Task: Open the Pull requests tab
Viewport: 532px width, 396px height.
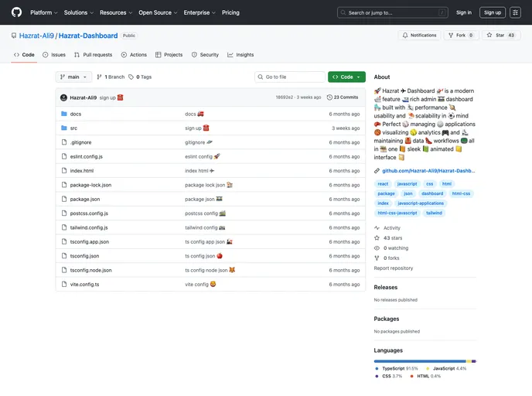Action: coord(94,55)
